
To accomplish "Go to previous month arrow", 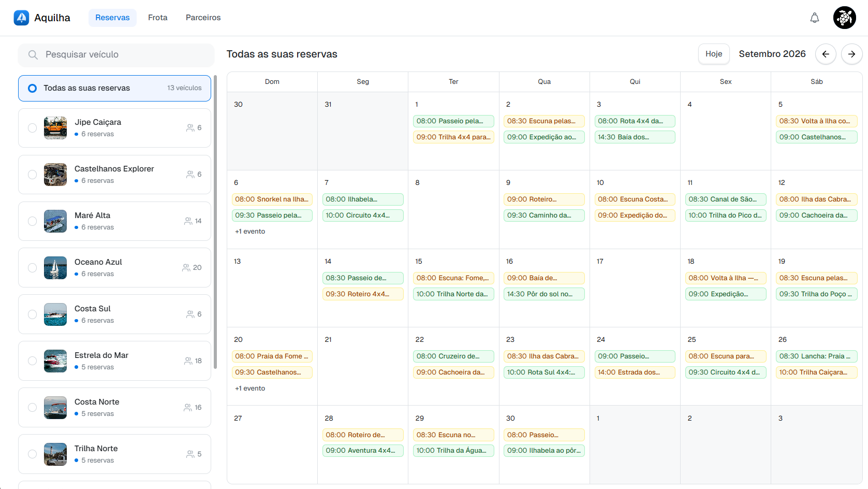I will point(826,54).
